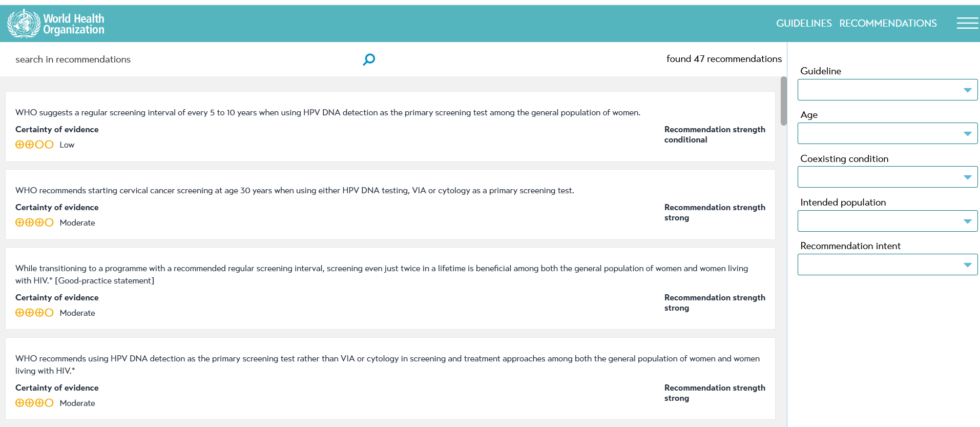Image resolution: width=980 pixels, height=427 pixels.
Task: Click the Low certainty rating circles
Action: 34,145
